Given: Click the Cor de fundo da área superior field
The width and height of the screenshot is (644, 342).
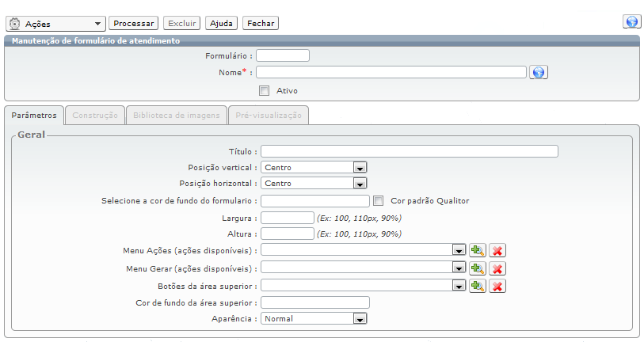Looking at the screenshot, I should tap(315, 302).
